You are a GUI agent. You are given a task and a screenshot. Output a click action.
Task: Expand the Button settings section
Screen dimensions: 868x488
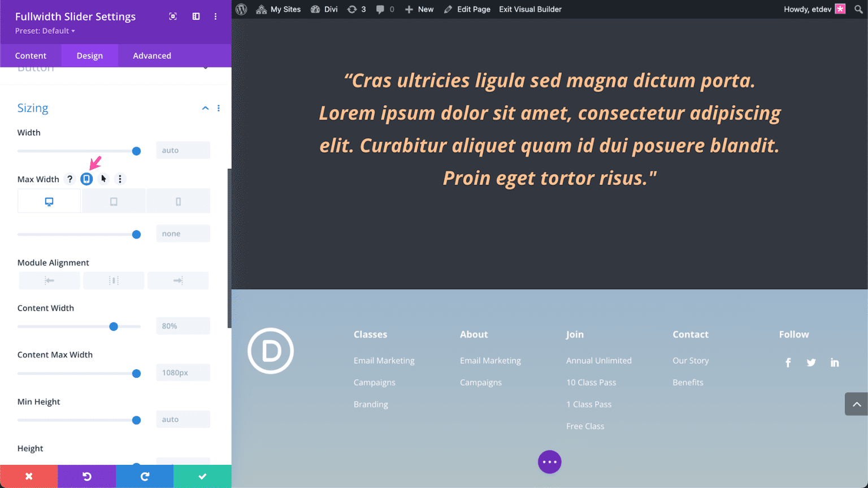[x=206, y=67]
